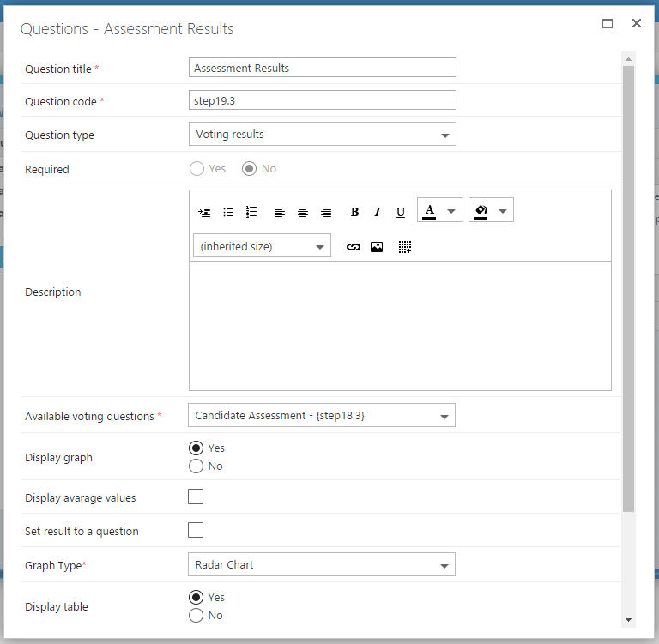
Task: Expand the font color picker arrow
Action: click(x=451, y=210)
